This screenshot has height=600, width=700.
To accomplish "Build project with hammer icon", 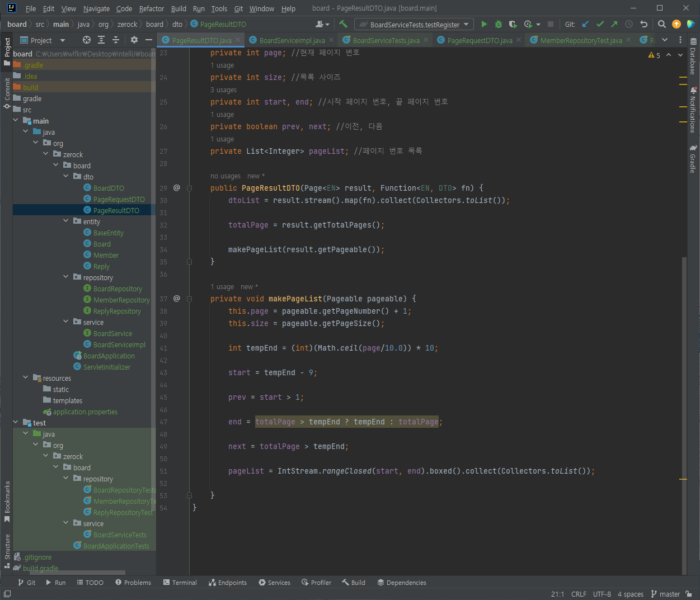I will click(344, 24).
